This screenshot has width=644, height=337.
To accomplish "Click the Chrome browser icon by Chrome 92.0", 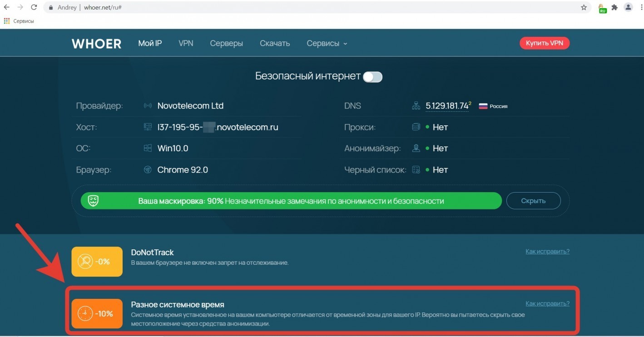I will coord(148,169).
